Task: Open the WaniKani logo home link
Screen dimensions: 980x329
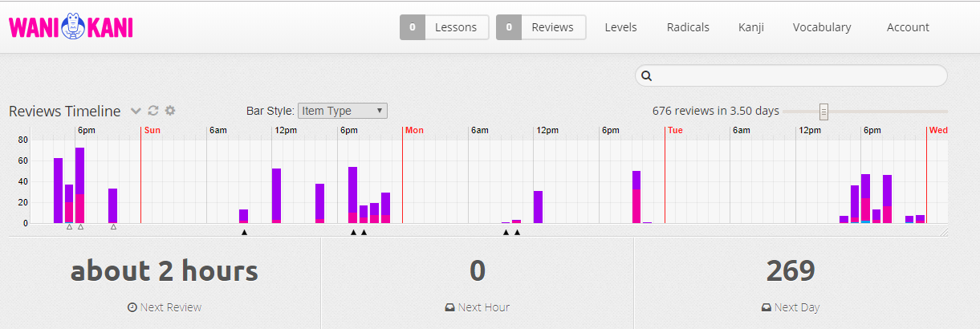Action: [71, 27]
